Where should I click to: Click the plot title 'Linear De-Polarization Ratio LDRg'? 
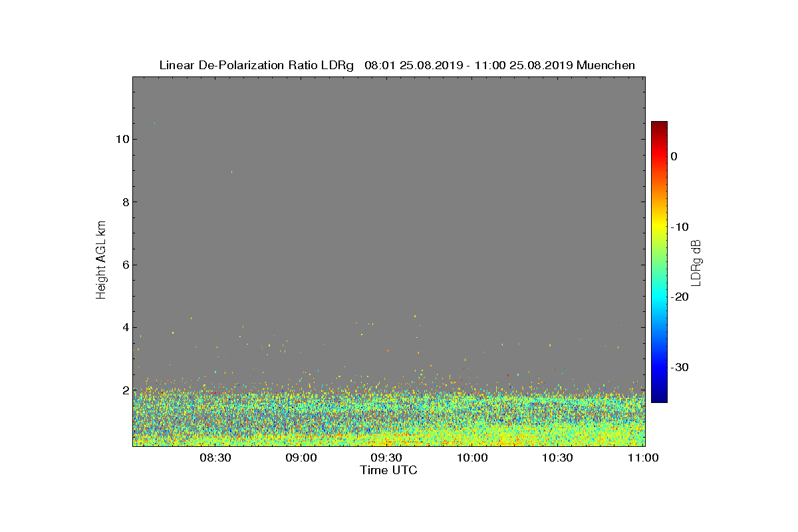pos(256,65)
